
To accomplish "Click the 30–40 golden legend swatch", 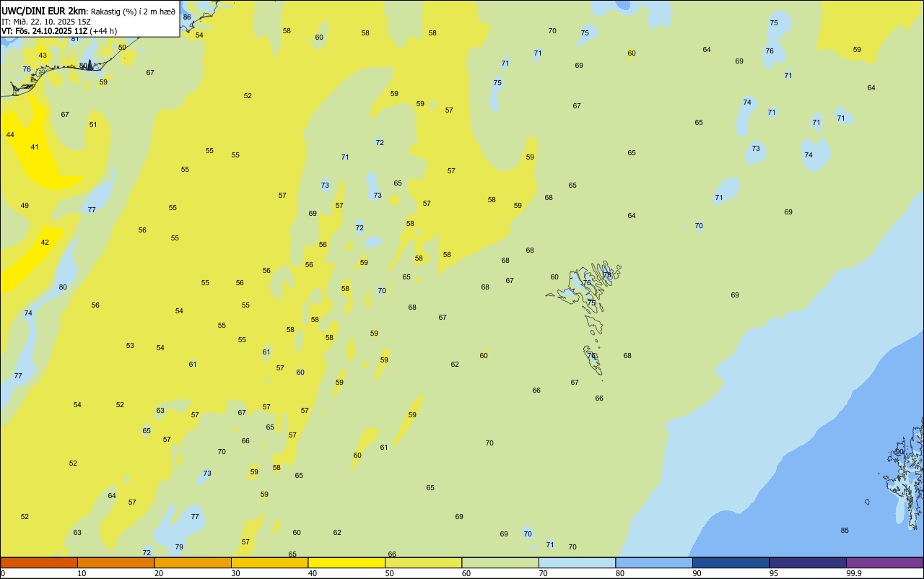I will point(269,562).
